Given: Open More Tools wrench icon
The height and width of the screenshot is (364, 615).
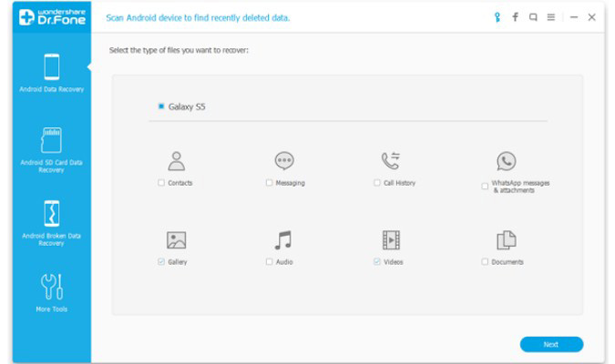Looking at the screenshot, I should (x=52, y=287).
